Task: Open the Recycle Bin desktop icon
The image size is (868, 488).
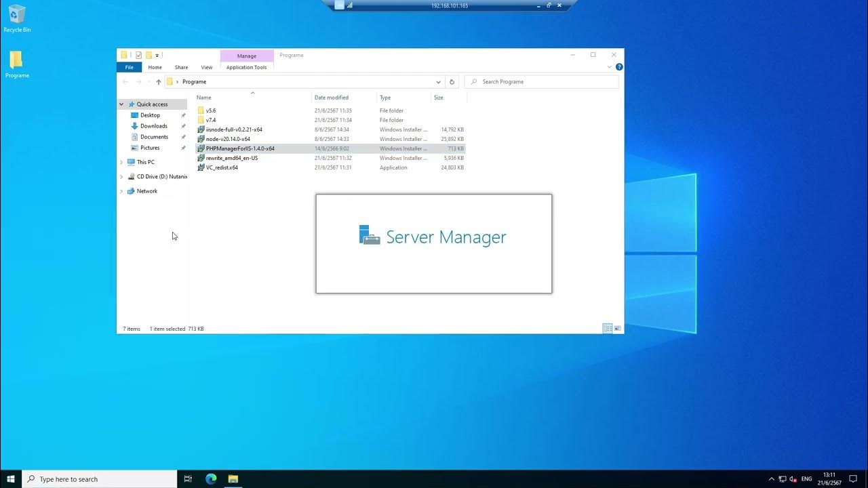Action: pyautogui.click(x=17, y=19)
